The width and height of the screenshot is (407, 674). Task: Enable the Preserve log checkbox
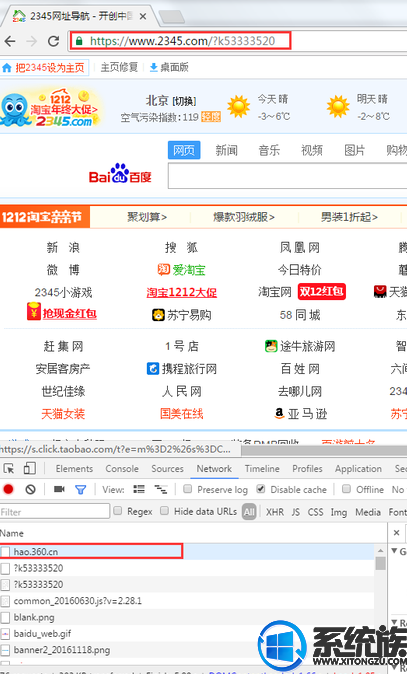[187, 489]
